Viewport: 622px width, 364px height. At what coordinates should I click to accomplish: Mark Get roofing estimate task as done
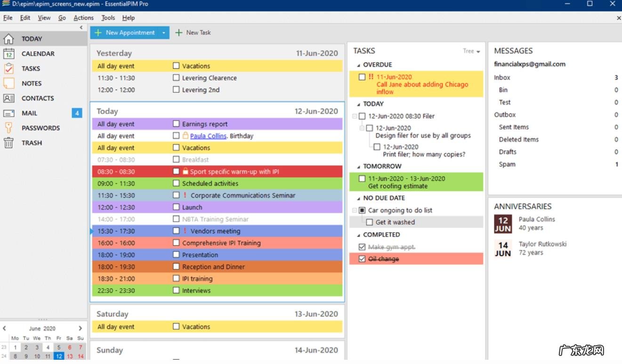pyautogui.click(x=362, y=178)
